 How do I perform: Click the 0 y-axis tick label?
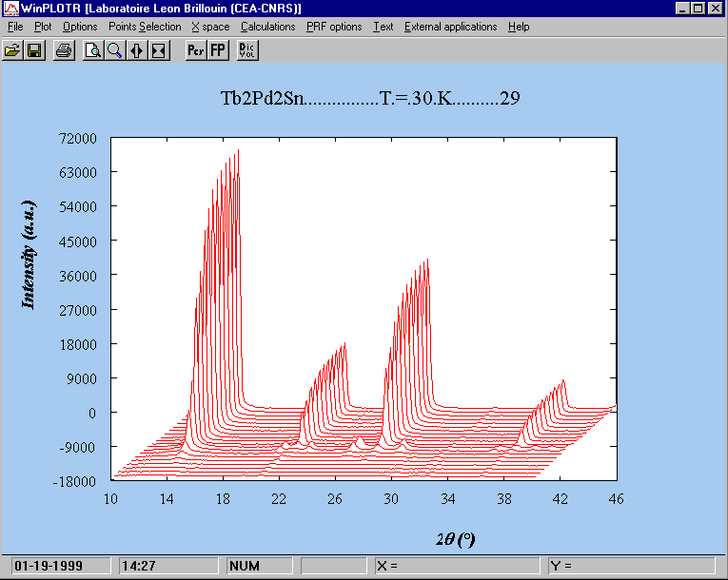coord(92,413)
